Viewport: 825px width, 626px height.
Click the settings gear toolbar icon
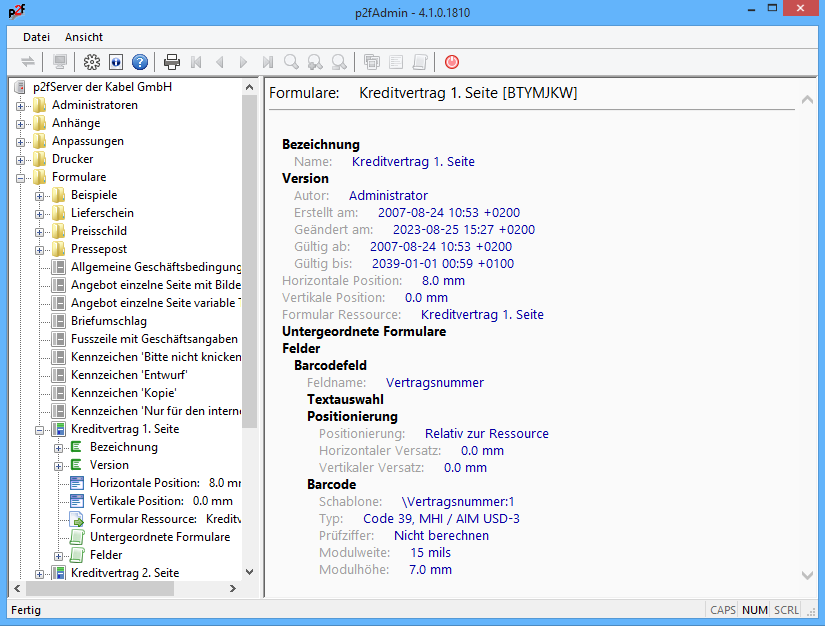click(x=92, y=62)
